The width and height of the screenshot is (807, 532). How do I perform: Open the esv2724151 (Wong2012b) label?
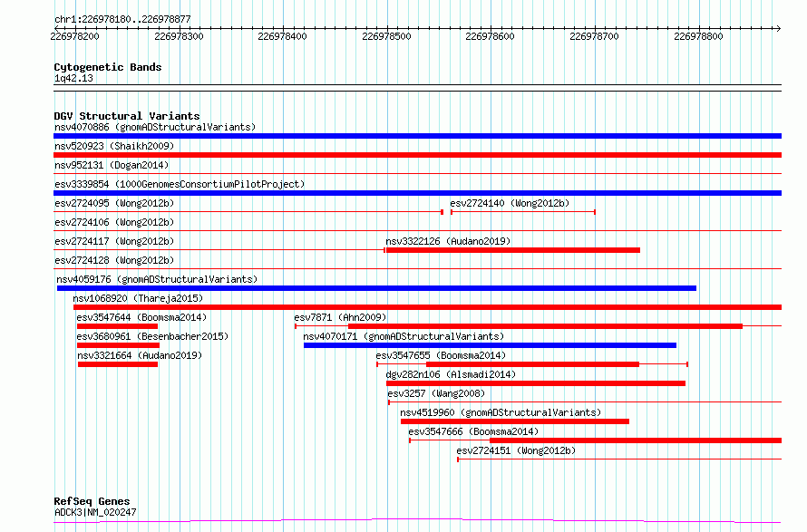[x=516, y=450]
